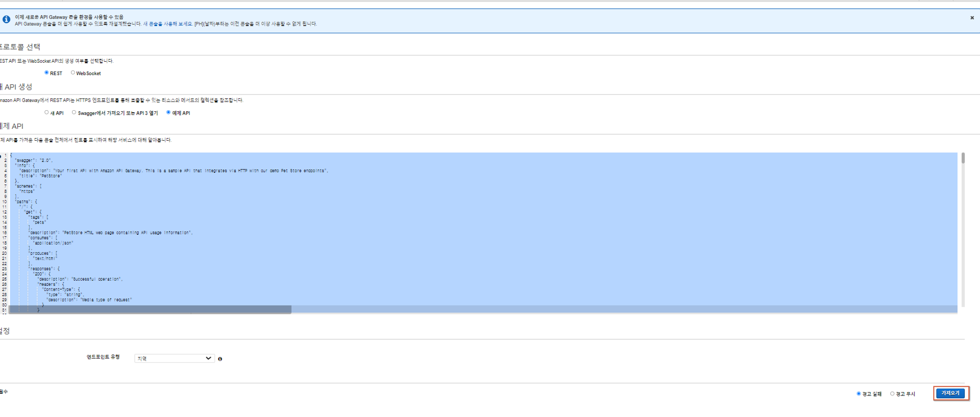
Task: Click the 'Successful operation' description line
Action: tap(80, 279)
